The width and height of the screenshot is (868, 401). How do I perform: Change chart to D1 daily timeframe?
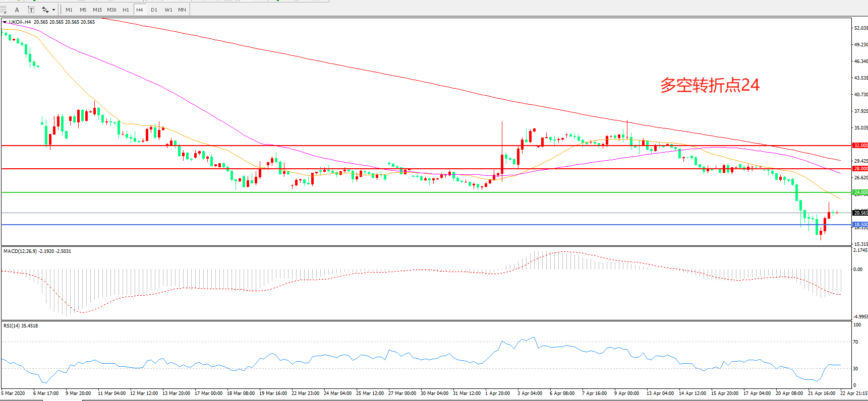point(154,10)
